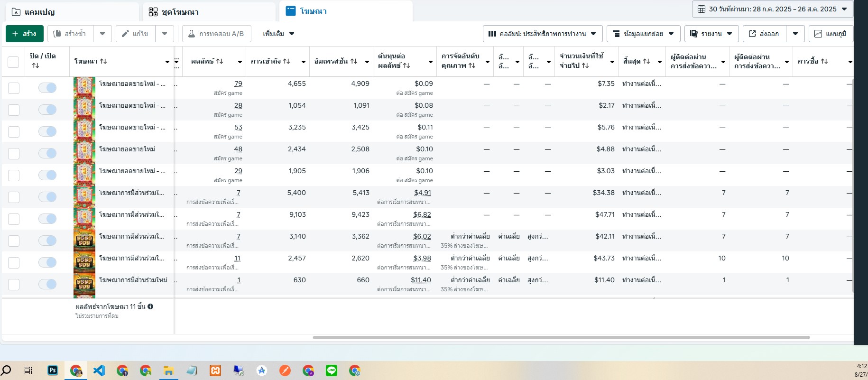The height and width of the screenshot is (380, 868).
Task: Switch to the Campaigns (แคมเปญ) tab
Action: 71,12
